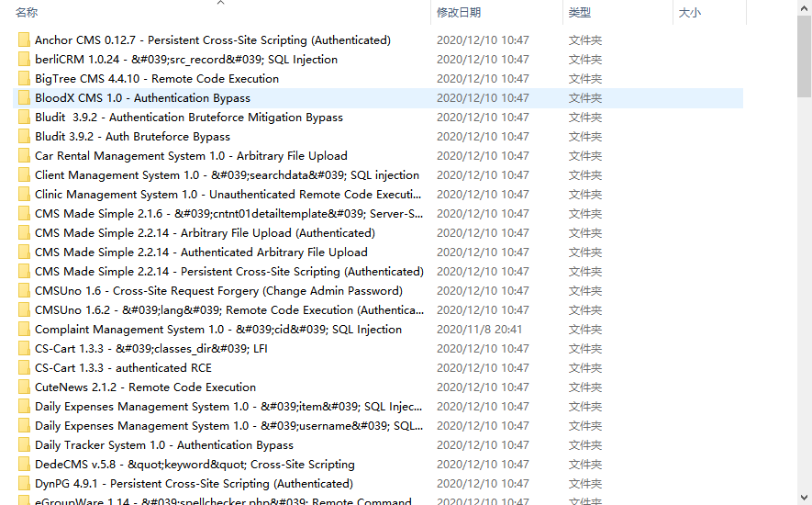Select Daily Expenses Management 'item' SQL injection folder
Viewport: 812px width, 505px height.
(228, 407)
